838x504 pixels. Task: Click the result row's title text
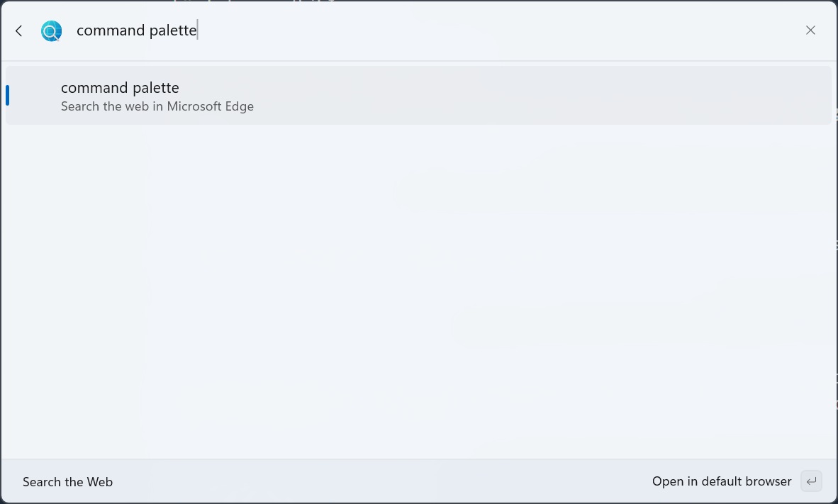point(121,88)
